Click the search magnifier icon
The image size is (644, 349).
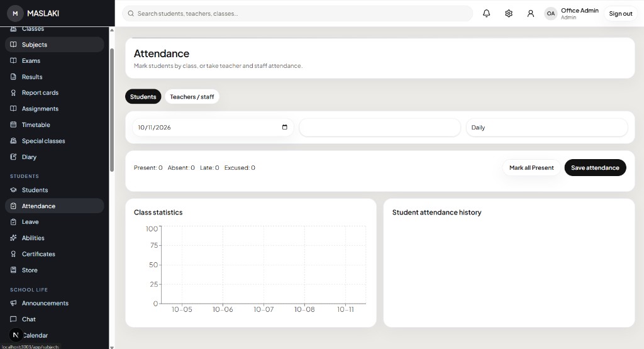coord(131,14)
